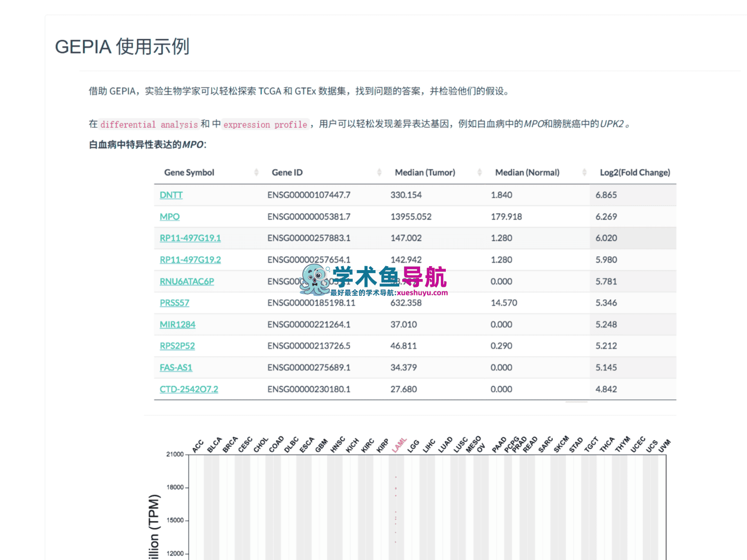
Task: Click the sort arrows beside Gene Symbol
Action: click(256, 172)
